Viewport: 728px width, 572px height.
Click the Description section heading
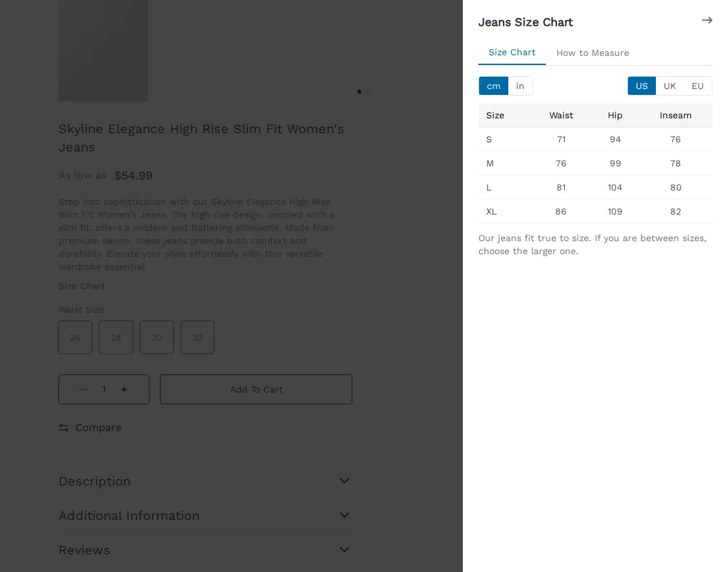(95, 482)
